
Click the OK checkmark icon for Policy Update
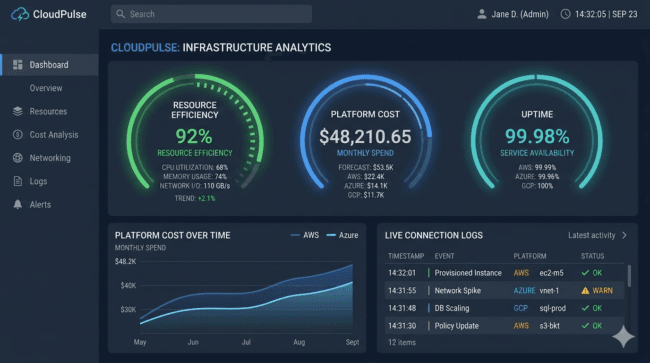tap(585, 326)
